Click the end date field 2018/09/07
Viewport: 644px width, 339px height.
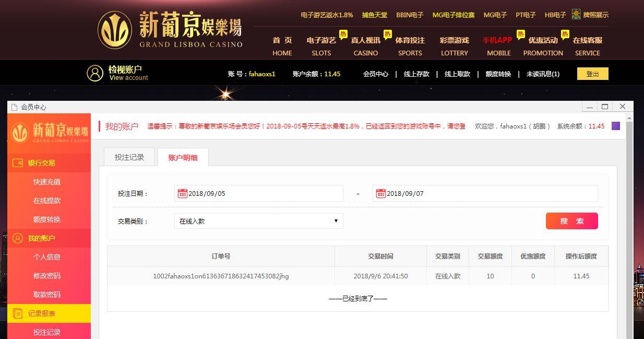click(x=485, y=193)
